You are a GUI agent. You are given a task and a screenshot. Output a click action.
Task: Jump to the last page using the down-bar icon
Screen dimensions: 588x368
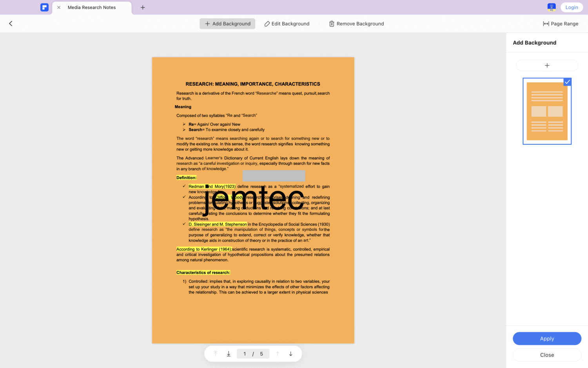(229, 353)
